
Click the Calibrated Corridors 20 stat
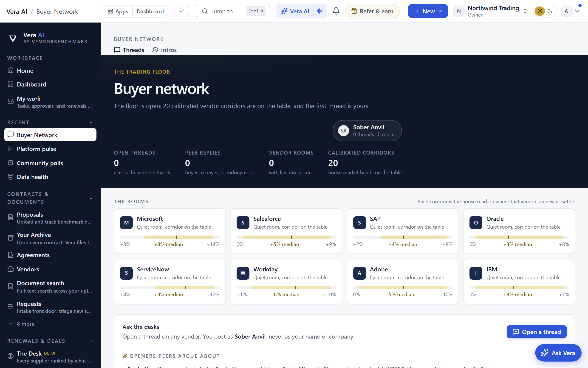[x=365, y=163]
